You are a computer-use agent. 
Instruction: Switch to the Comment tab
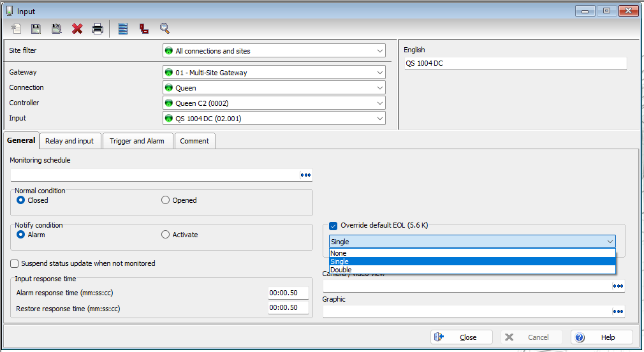[194, 141]
